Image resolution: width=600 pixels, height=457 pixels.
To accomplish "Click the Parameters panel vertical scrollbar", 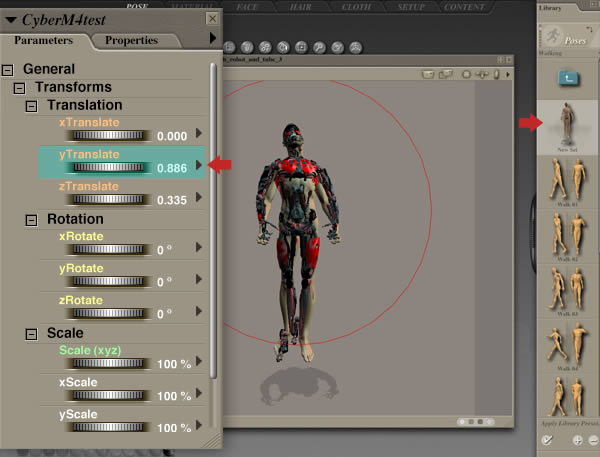I will pos(213,221).
